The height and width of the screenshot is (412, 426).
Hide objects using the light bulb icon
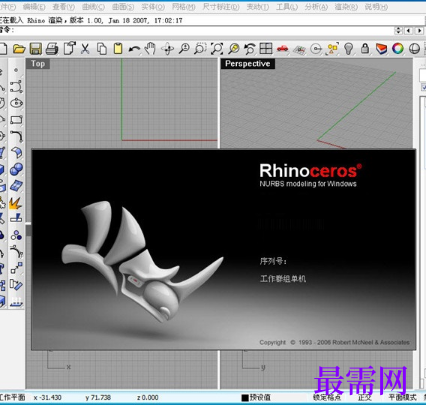pos(349,49)
